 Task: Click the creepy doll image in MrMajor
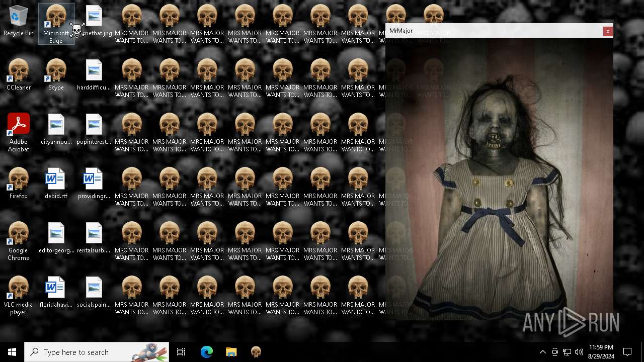(499, 178)
